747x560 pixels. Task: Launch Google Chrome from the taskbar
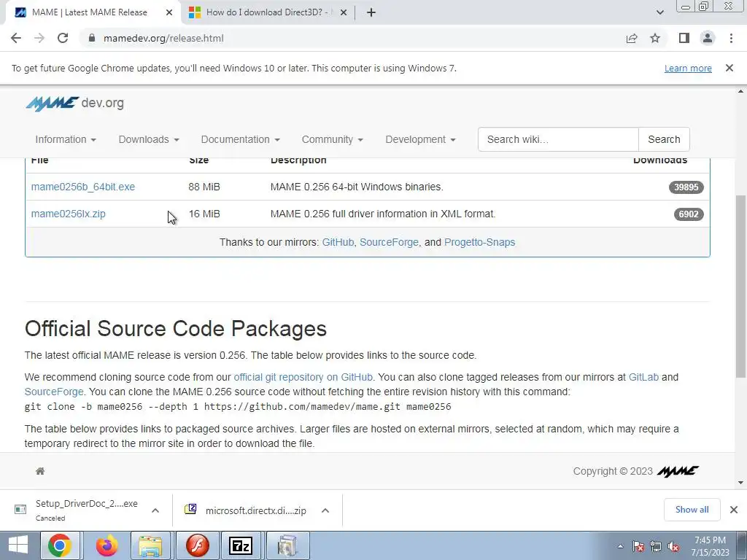point(60,545)
